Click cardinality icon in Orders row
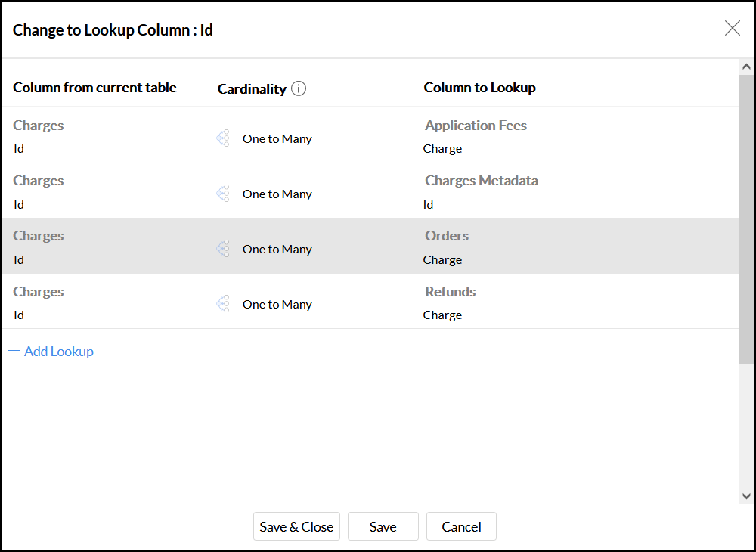Screen dimensions: 756x552 click(x=223, y=249)
